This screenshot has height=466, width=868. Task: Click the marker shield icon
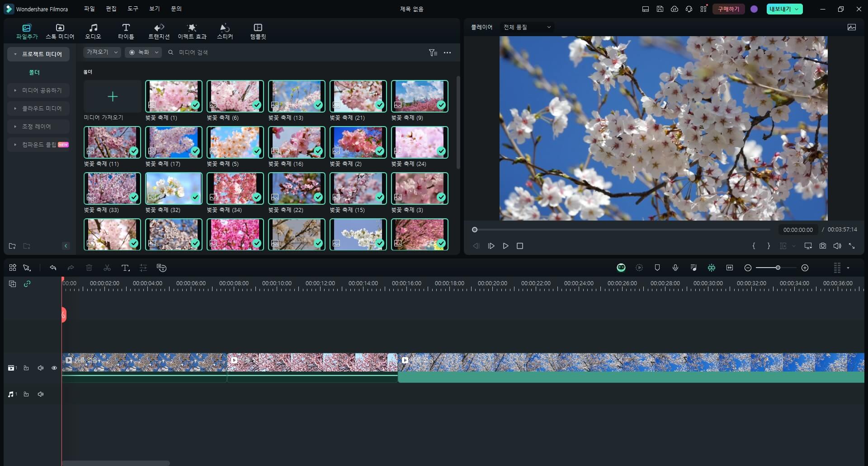click(x=657, y=268)
